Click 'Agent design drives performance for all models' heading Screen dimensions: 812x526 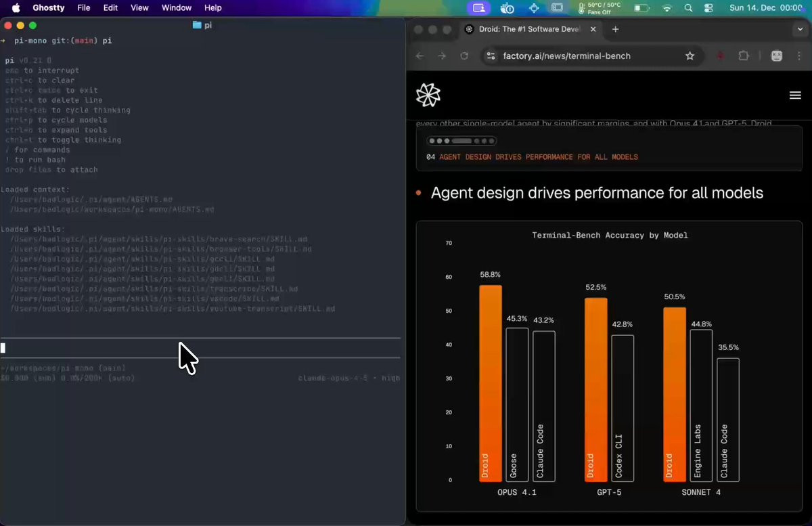pyautogui.click(x=597, y=193)
